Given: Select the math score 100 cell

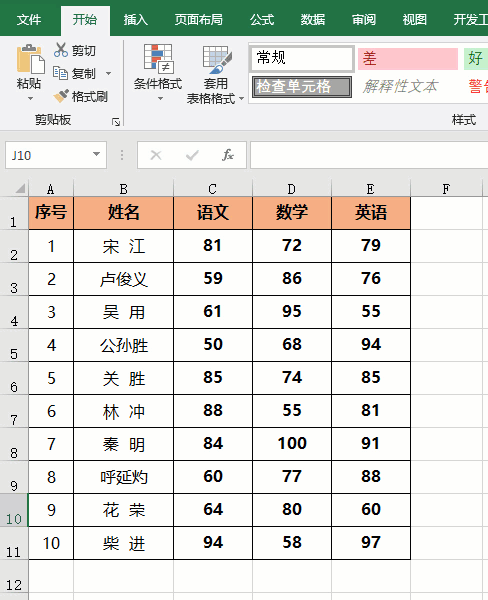Looking at the screenshot, I should click(292, 444).
